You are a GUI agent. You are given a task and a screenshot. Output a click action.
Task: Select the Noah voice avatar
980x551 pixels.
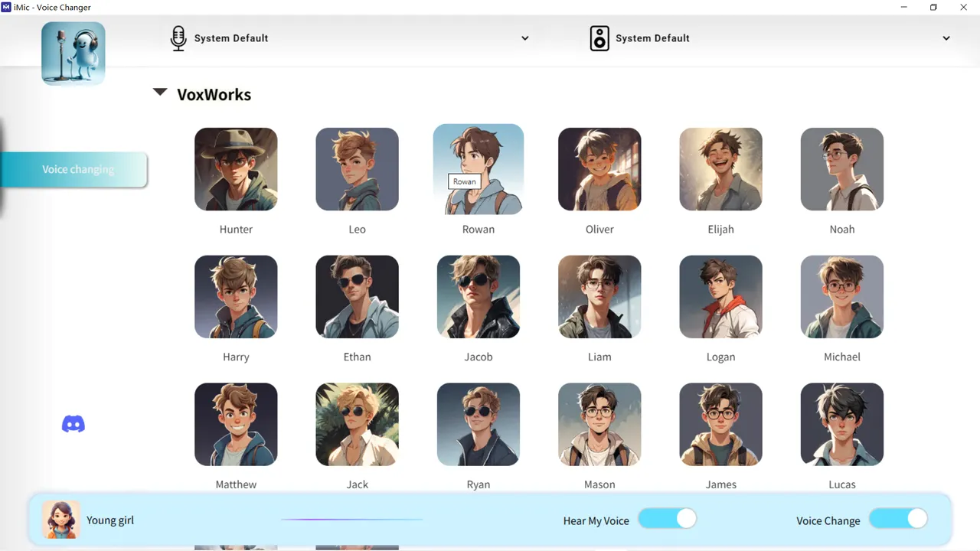(x=842, y=169)
